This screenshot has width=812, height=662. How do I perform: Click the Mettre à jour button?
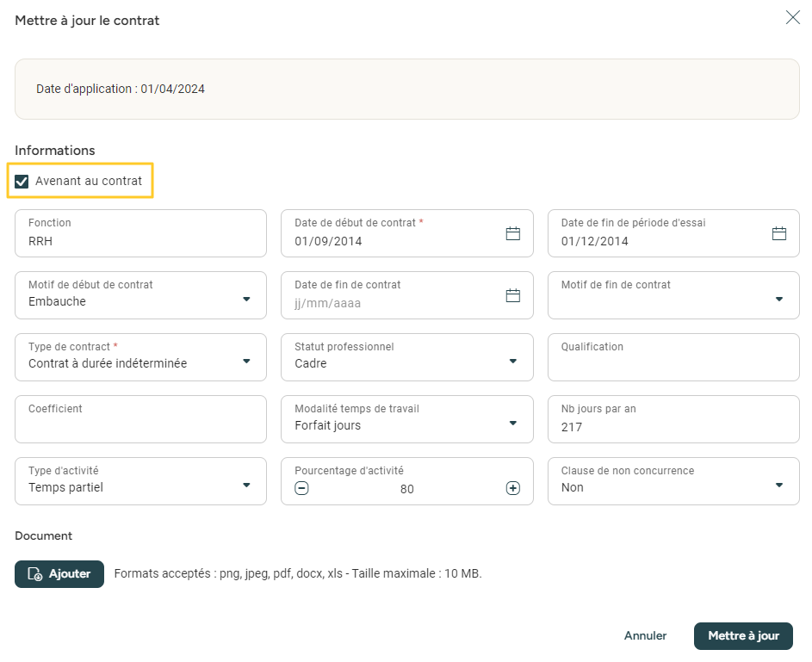click(x=742, y=636)
